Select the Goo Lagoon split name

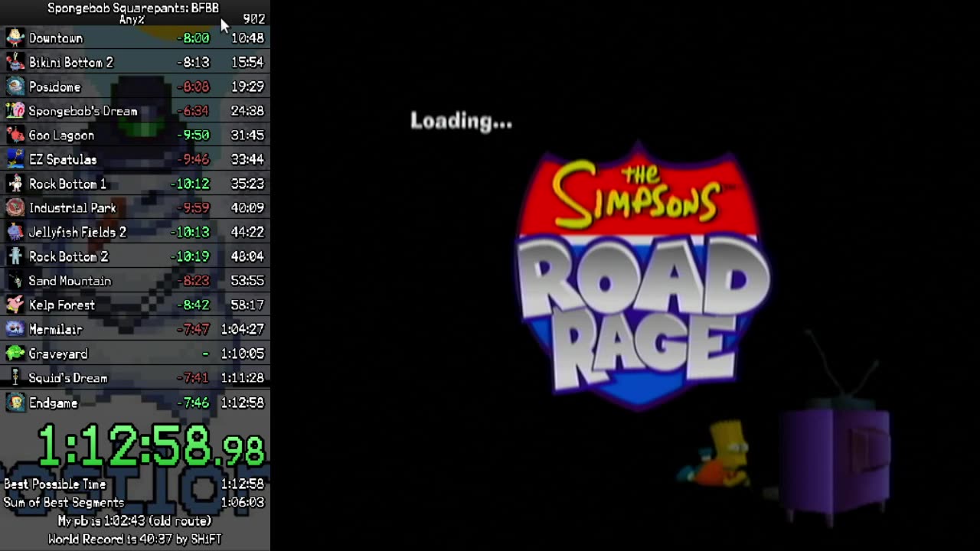coord(61,135)
